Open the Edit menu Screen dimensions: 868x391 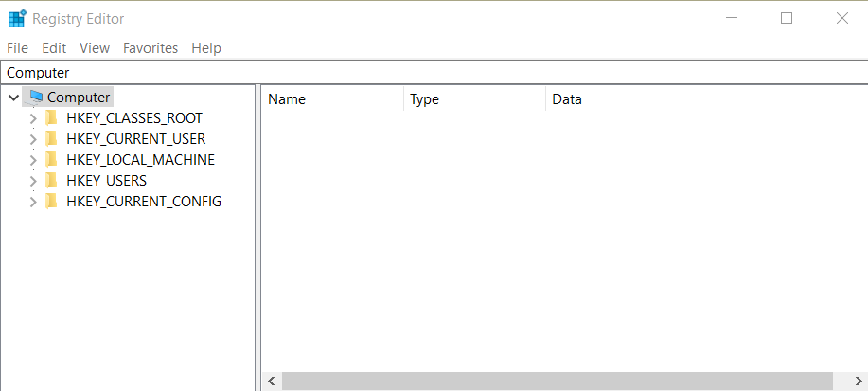(54, 48)
